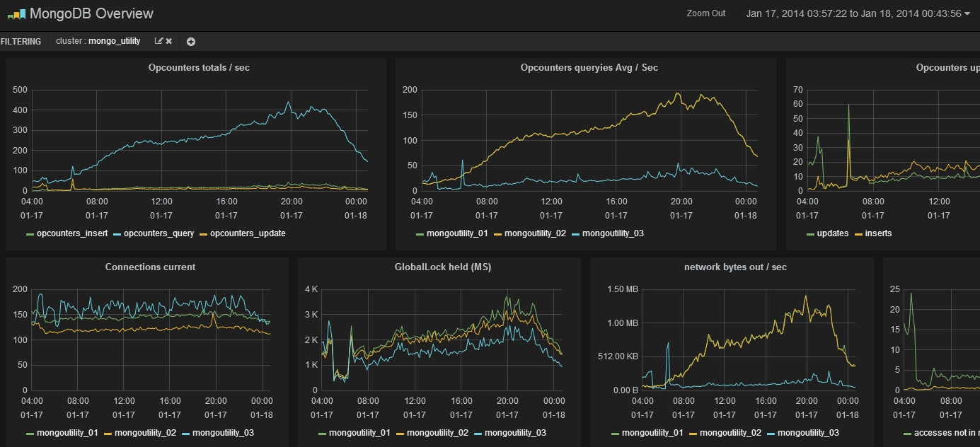Open the MongoDB Overview dashboard title
Image resolution: width=980 pixels, height=447 pixels.
[x=91, y=13]
